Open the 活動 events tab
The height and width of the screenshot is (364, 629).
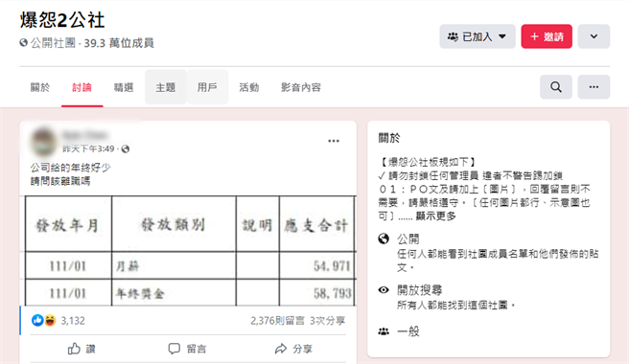pyautogui.click(x=249, y=87)
